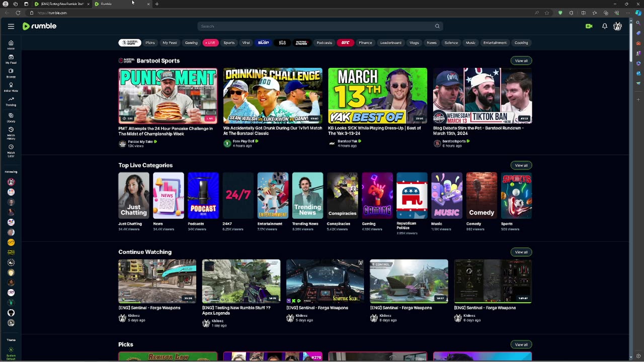Viewport: 644px width, 362px height.
Task: Open My Feed in the left sidebar
Action: [x=11, y=59]
